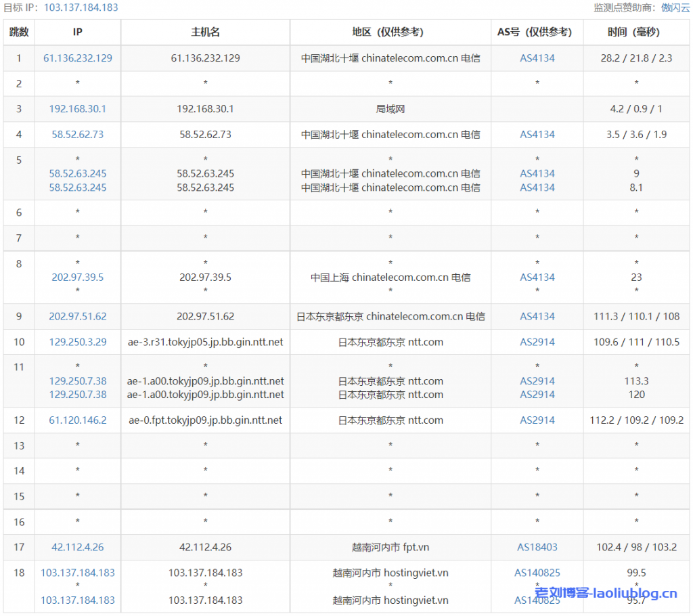This screenshot has height=616, width=693.
Task: Click IP link 202.97.51.62 in hop 9
Action: click(78, 317)
